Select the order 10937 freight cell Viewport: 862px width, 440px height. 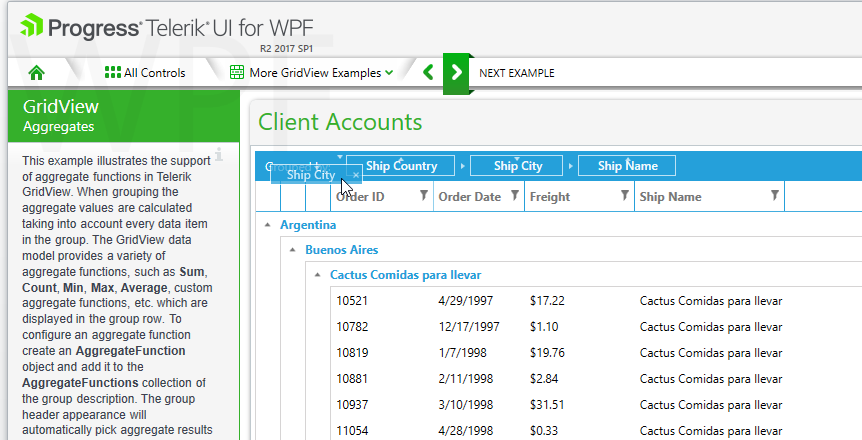point(548,405)
